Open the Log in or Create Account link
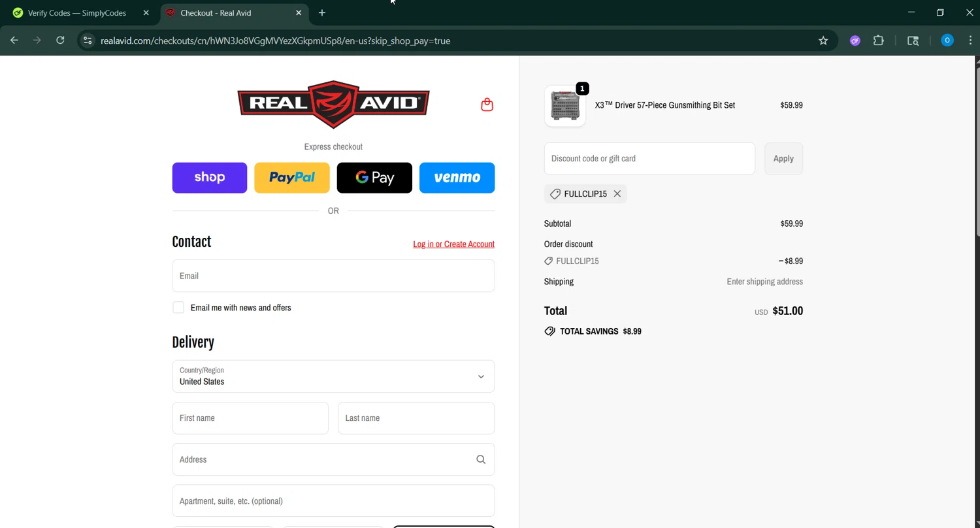980x528 pixels. click(x=453, y=244)
